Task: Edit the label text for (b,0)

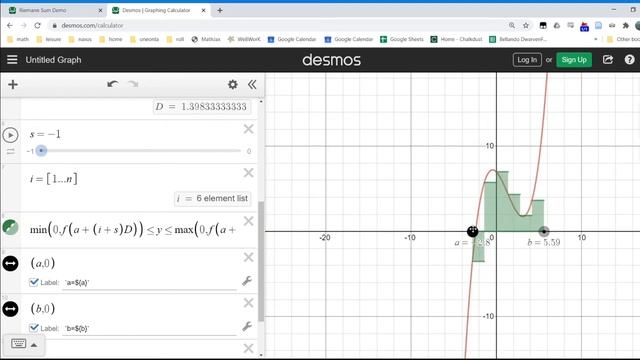Action: coord(149,328)
